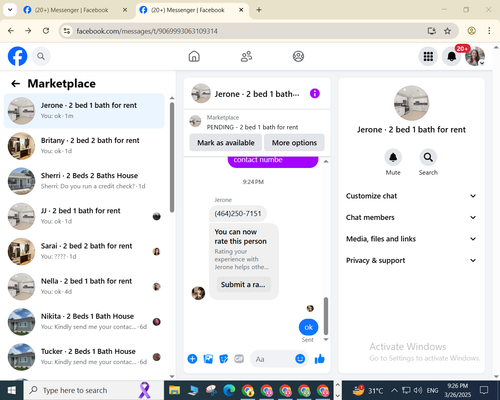Open more actions plus icon in composer
Viewport: 500px width, 400px height.
click(192, 359)
